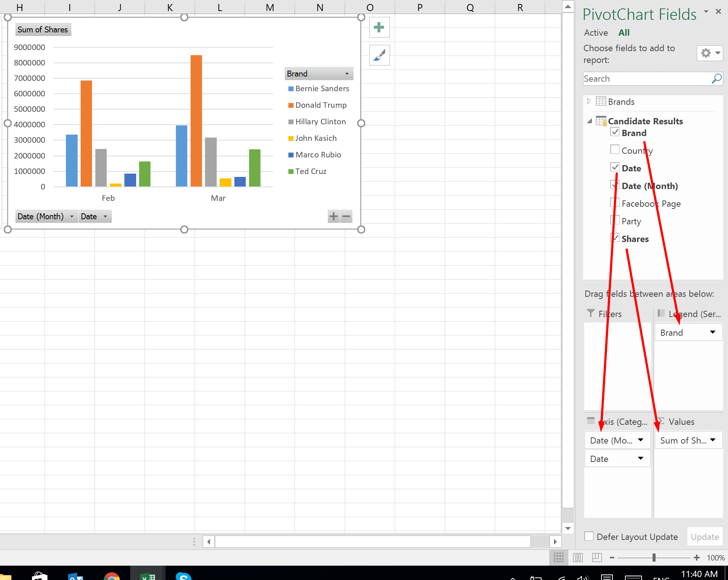Open Google Chrome from the taskbar
This screenshot has width=728, height=580.
point(111,576)
